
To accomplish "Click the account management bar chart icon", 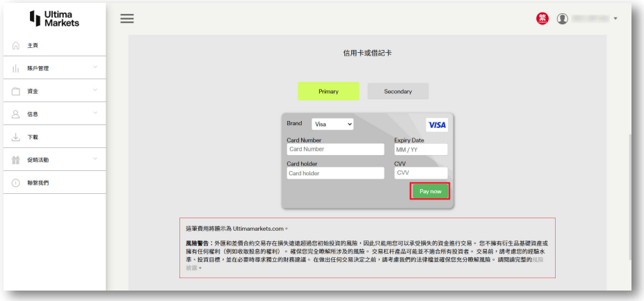I will coord(16,69).
